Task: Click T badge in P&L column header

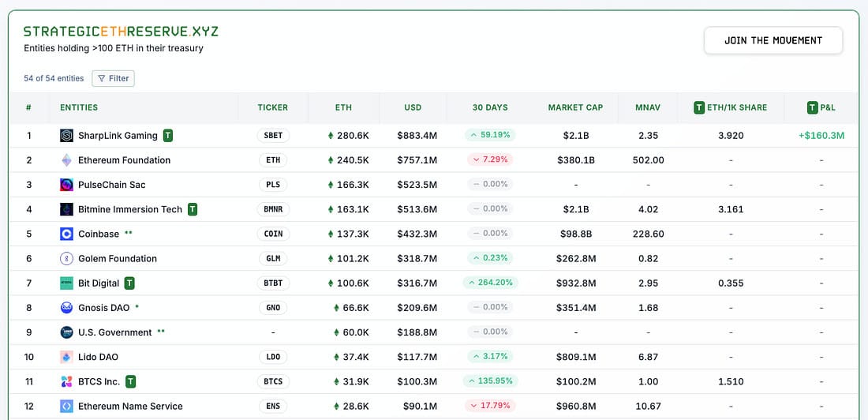Action: 812,107
